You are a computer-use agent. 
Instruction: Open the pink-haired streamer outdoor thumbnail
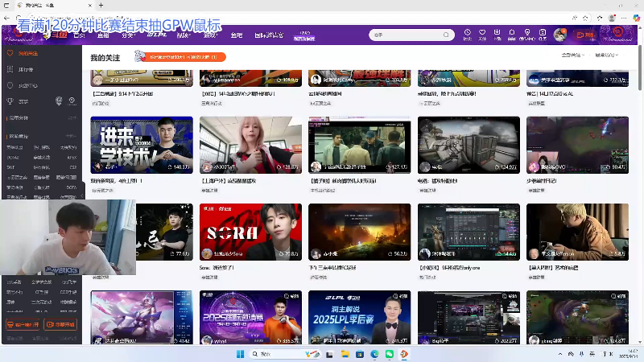point(250,145)
